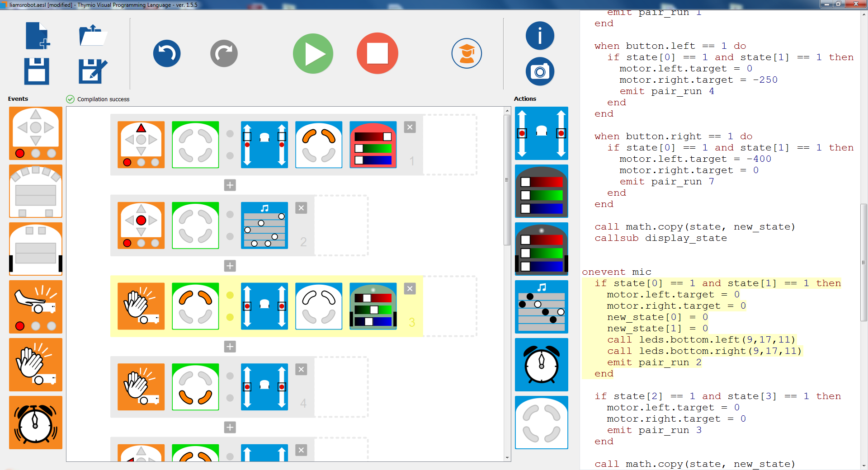Click a note in row 2 music block
This screenshot has width=868, height=470.
click(x=261, y=223)
